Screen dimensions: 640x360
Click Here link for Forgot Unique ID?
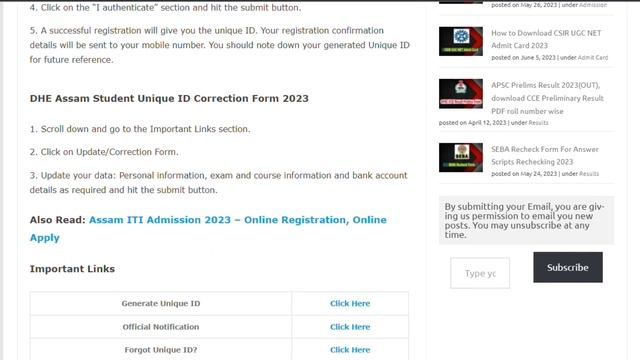[350, 350]
